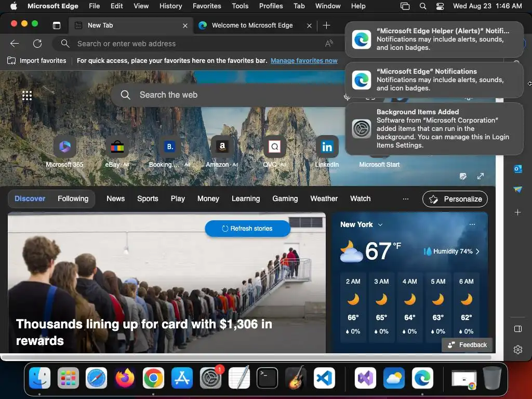Open the Gaming category

pos(285,199)
